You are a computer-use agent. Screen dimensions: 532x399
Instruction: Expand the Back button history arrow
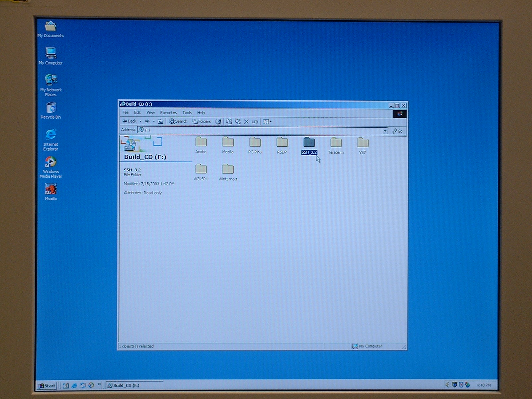click(140, 122)
